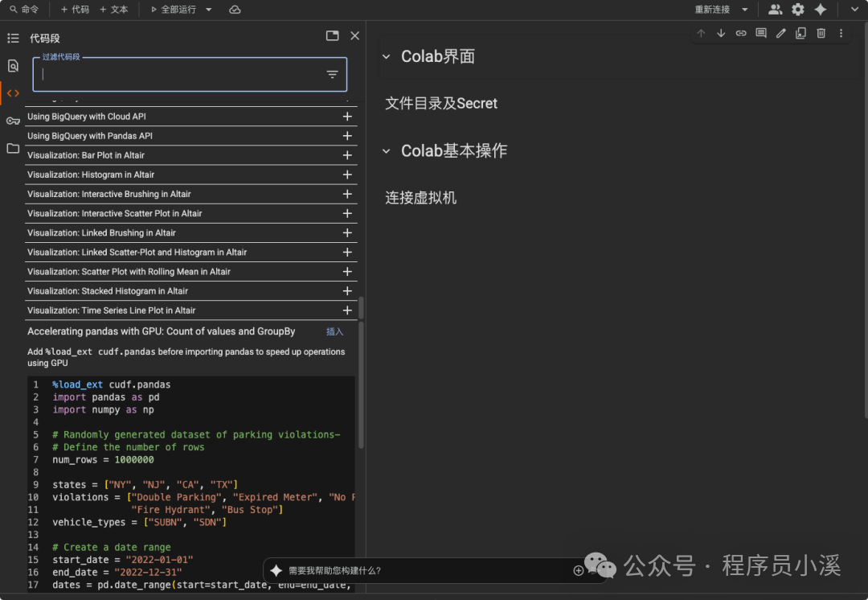Copy link to cell with chain icon
The image size is (868, 600).
click(x=741, y=33)
